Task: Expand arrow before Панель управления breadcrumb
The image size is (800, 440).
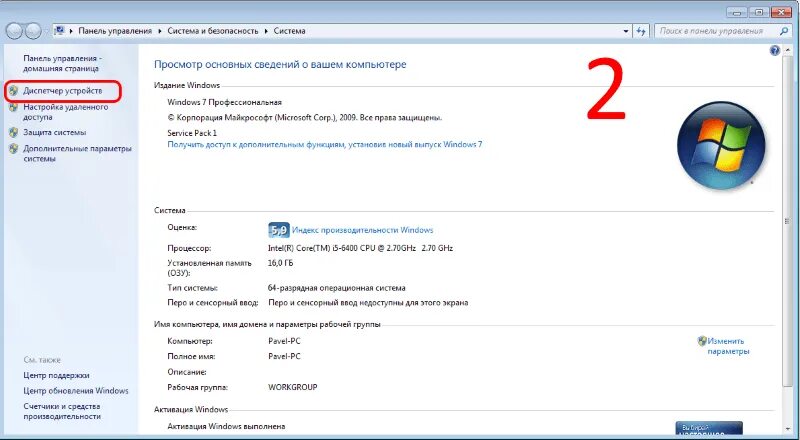Action: tap(71, 31)
